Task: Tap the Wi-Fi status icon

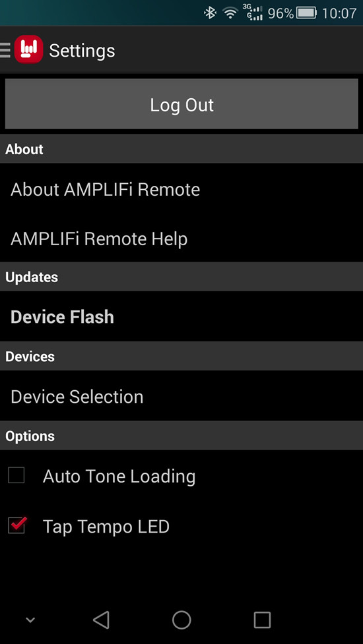Action: 230,13
